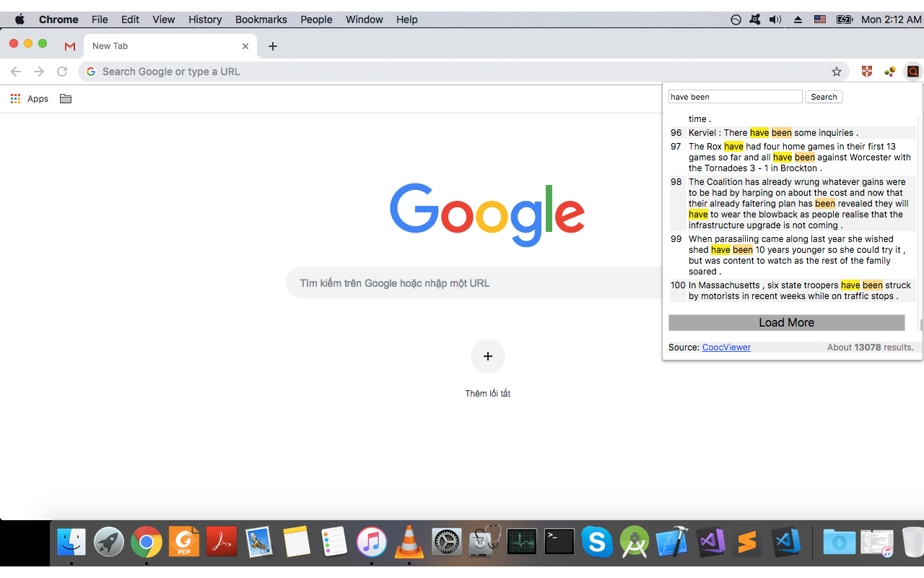The width and height of the screenshot is (924, 578).
Task: Open the Avast icon in menu bar
Action: coord(755,20)
